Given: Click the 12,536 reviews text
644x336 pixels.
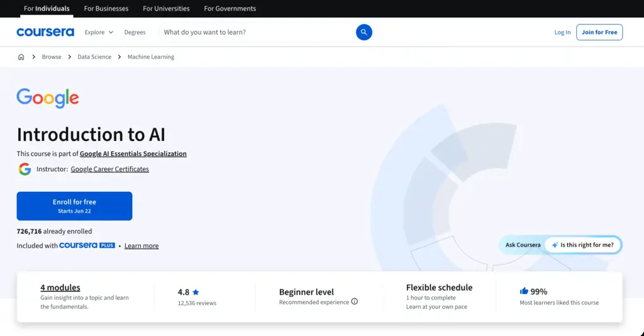Looking at the screenshot, I should [x=197, y=303].
